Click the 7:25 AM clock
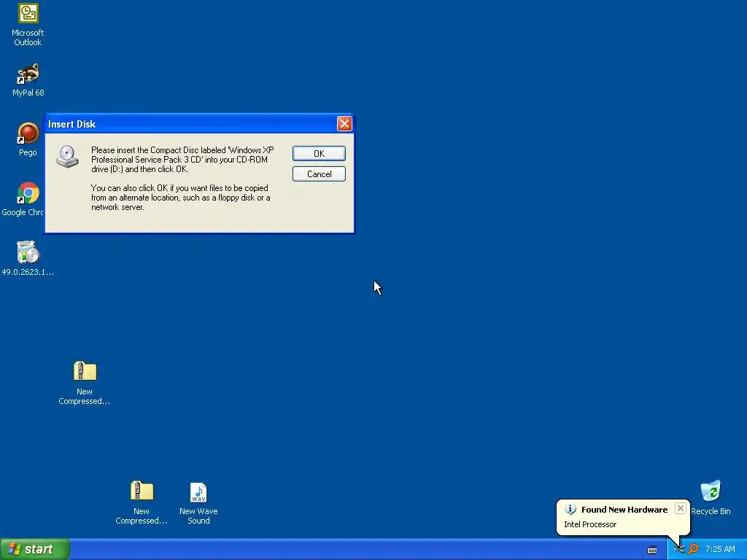Screen dimensions: 747x560 coord(720,549)
